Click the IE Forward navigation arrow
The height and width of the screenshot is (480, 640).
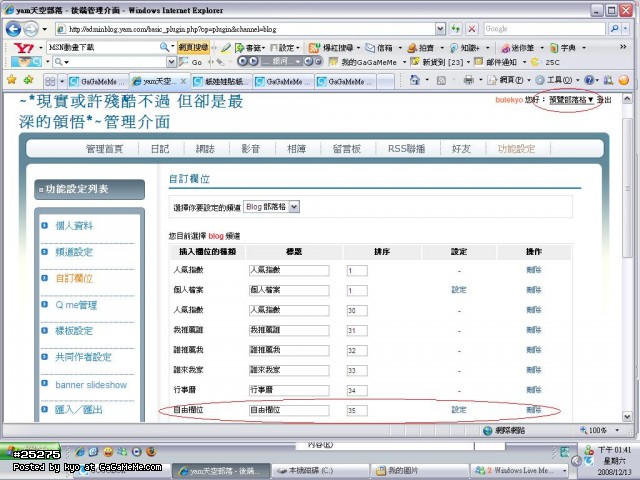31,29
